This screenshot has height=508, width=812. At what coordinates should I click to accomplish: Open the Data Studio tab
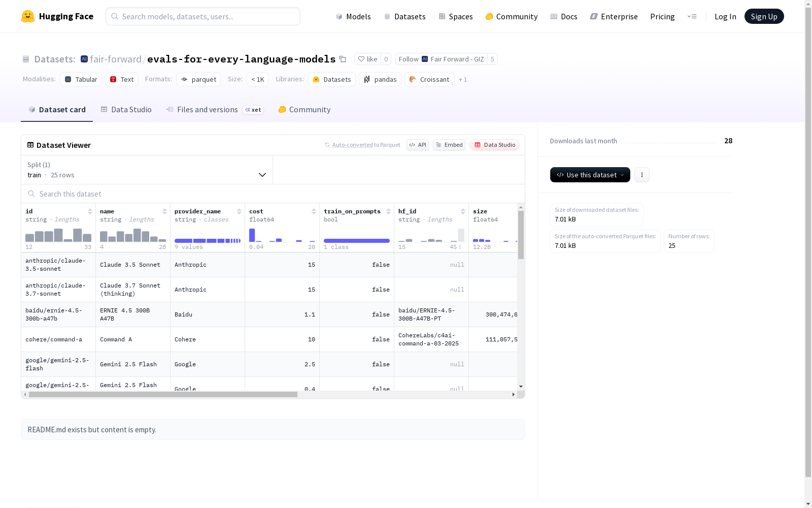[126, 110]
